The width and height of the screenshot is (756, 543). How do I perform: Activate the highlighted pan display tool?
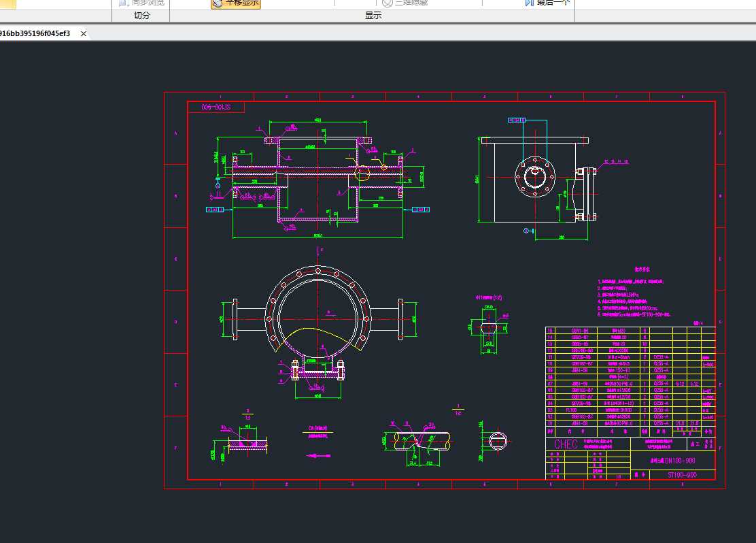tap(235, 3)
